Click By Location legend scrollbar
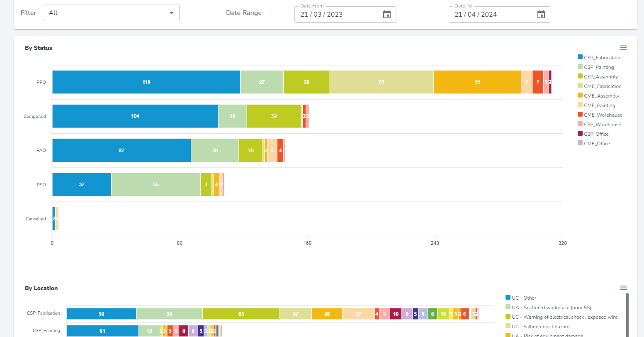 click(x=627, y=315)
